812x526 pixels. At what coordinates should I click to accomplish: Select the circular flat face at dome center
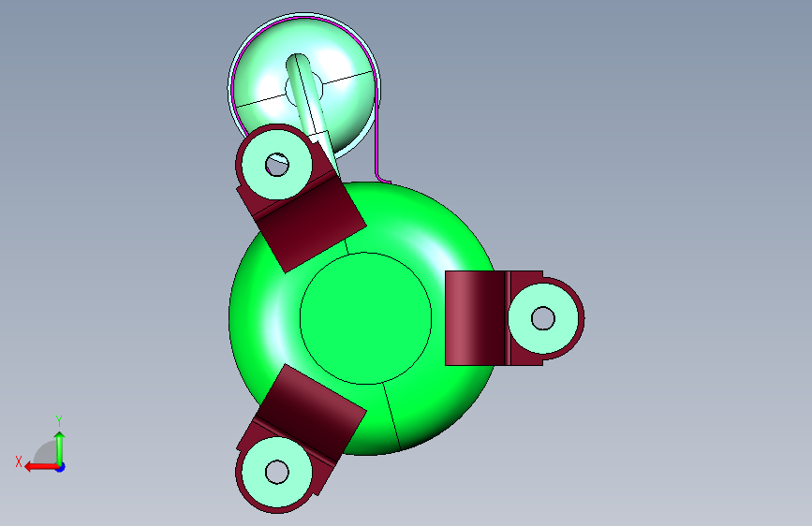pos(365,318)
